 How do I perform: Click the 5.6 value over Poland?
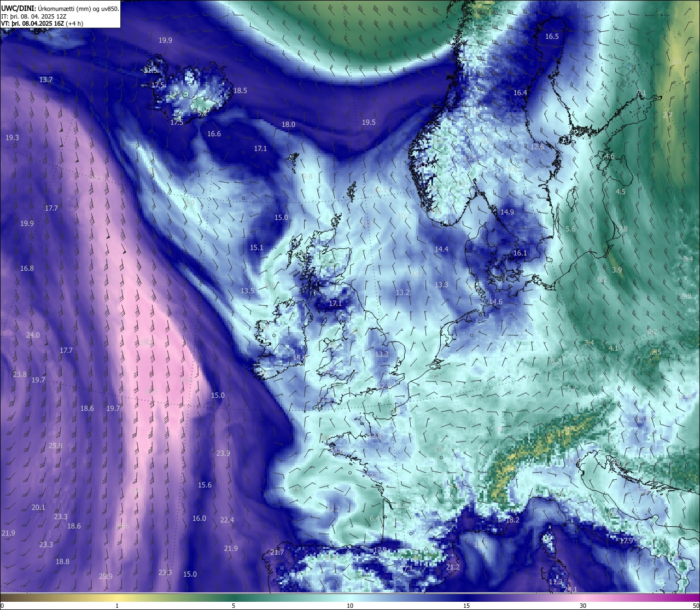tap(570, 229)
